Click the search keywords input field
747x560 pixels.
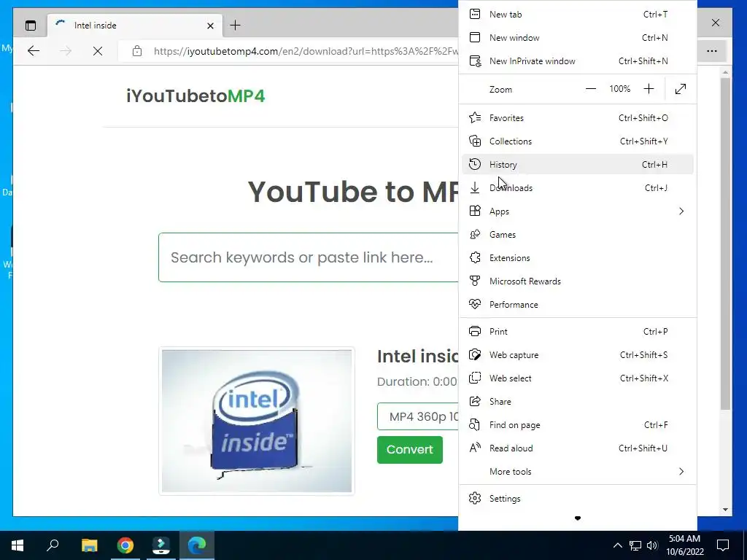pyautogui.click(x=309, y=257)
